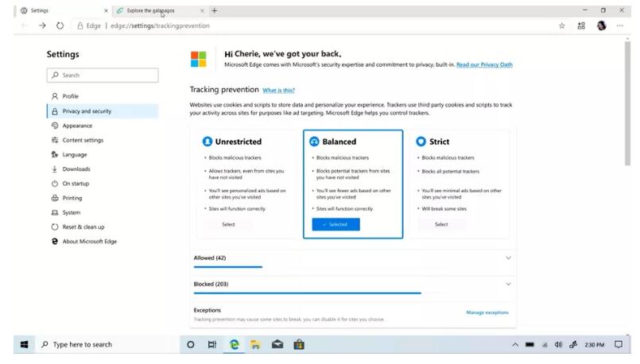Open Appearance settings section
The width and height of the screenshot is (640, 364).
pos(103,126)
